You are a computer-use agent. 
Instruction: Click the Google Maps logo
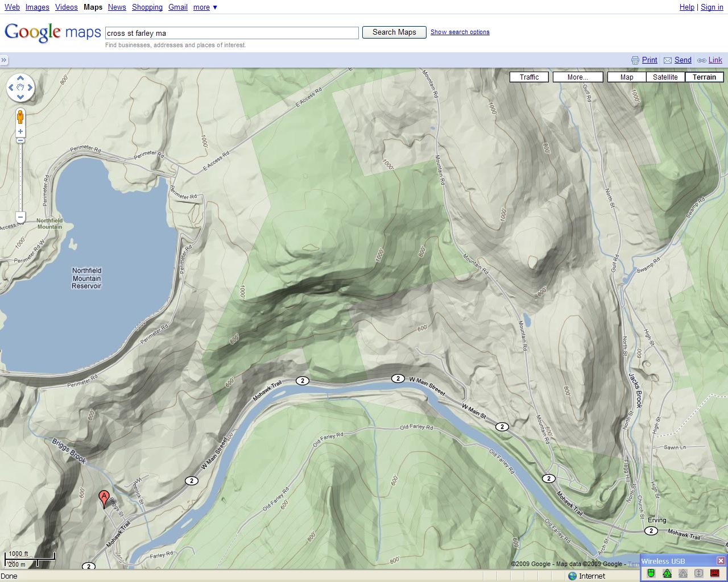click(x=52, y=32)
